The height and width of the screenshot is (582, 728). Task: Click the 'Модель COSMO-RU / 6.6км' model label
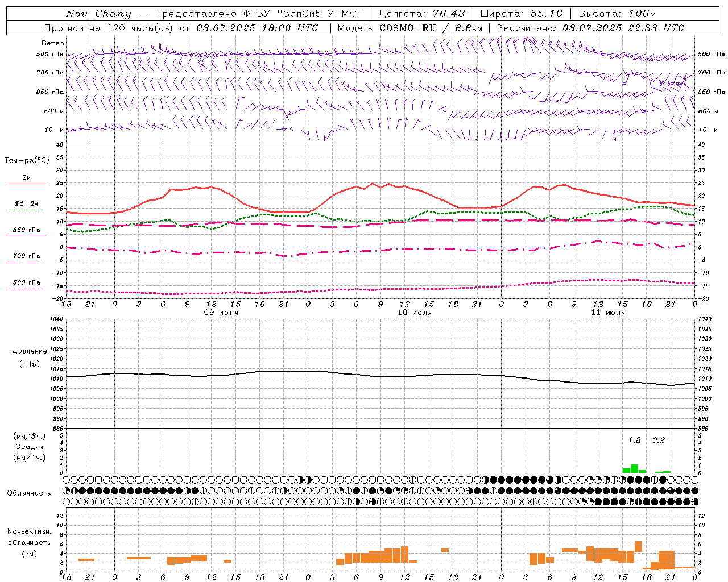tap(410, 28)
